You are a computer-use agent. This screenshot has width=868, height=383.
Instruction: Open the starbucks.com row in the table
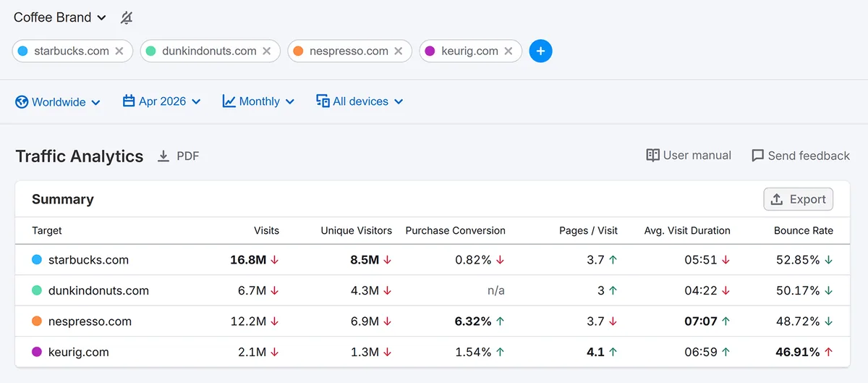click(x=434, y=260)
